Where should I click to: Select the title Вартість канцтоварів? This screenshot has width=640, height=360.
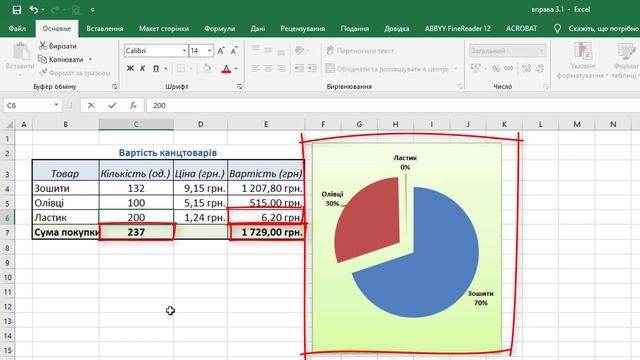[168, 153]
